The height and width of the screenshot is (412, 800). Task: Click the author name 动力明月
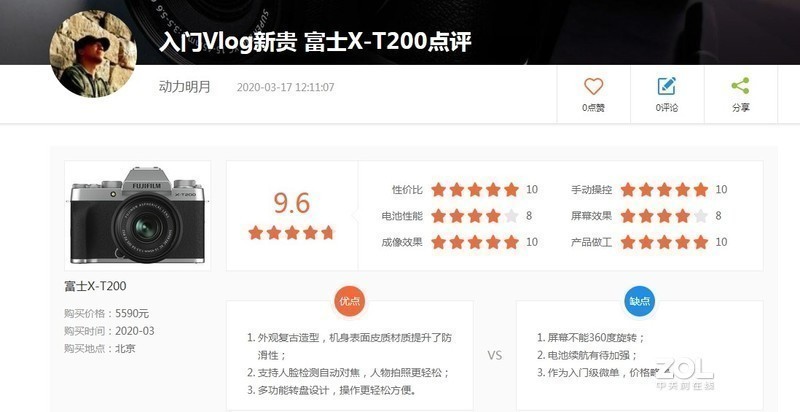click(185, 87)
